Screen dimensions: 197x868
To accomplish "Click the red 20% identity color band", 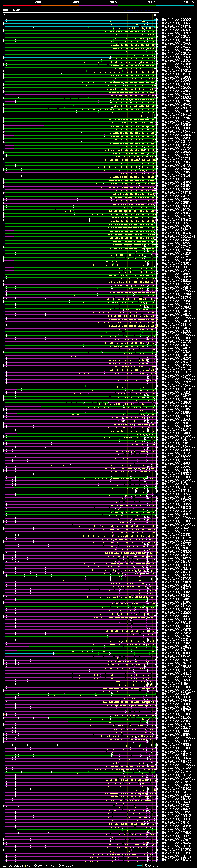I will (22, 6).
